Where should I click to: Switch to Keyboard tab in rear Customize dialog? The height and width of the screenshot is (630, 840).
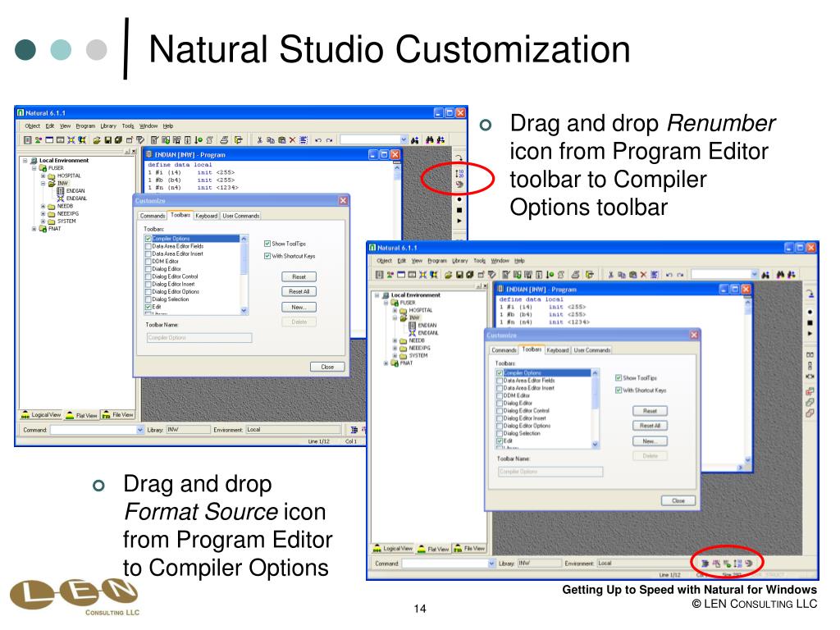point(206,216)
